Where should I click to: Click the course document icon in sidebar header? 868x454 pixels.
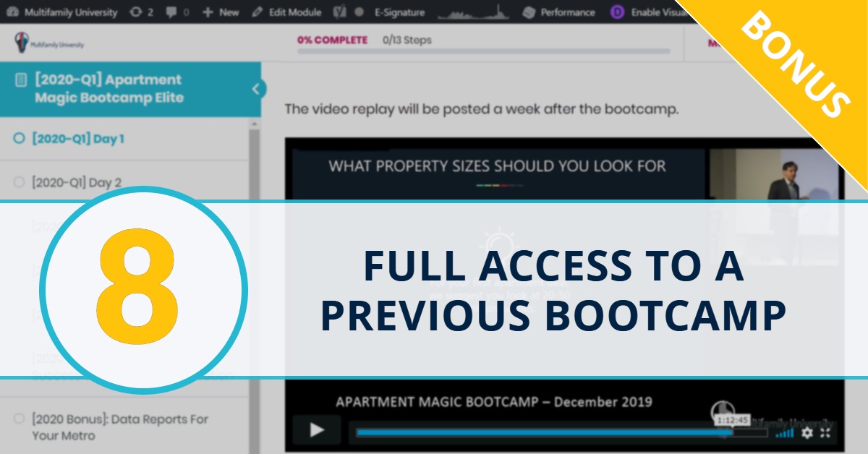[x=20, y=80]
